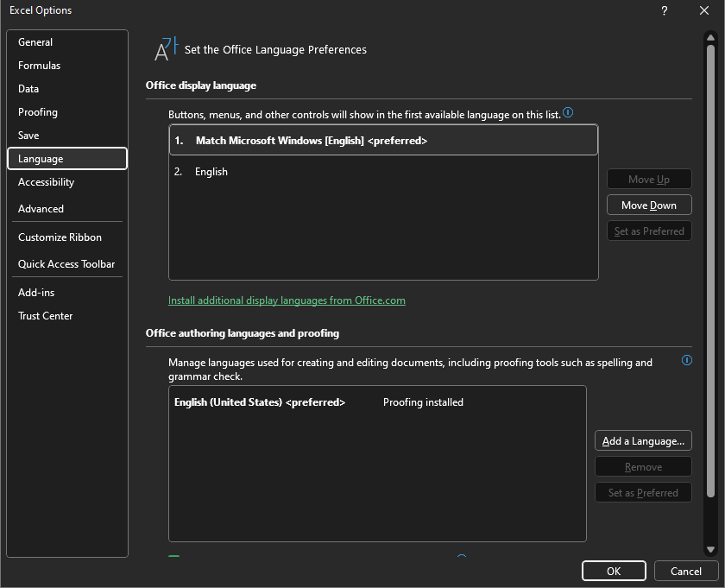Screen dimensions: 725x588
Task: Select Match Microsoft Windows [English] display language
Action: click(x=383, y=140)
